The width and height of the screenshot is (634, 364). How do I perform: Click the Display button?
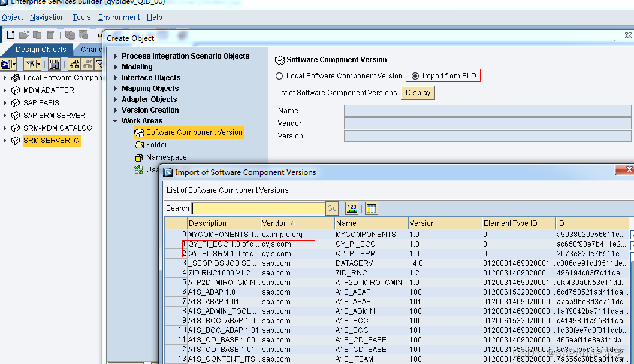[418, 92]
